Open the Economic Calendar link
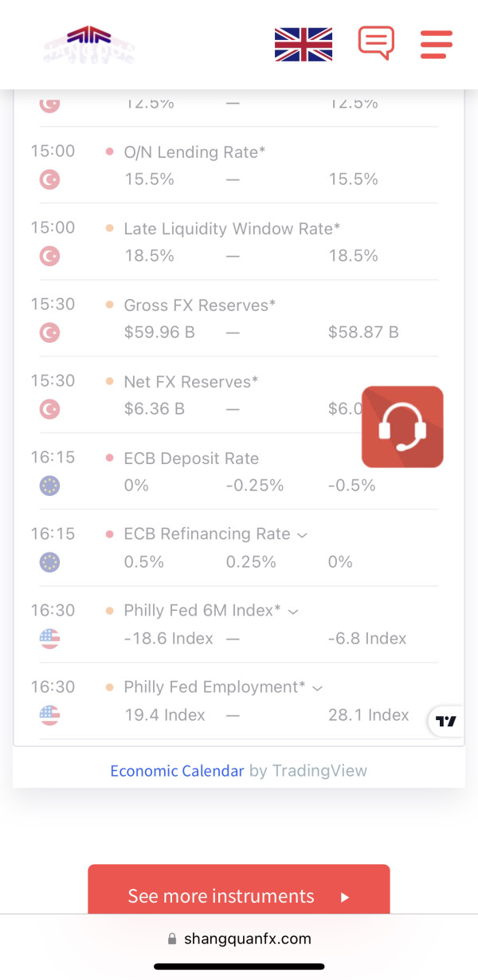 177,771
